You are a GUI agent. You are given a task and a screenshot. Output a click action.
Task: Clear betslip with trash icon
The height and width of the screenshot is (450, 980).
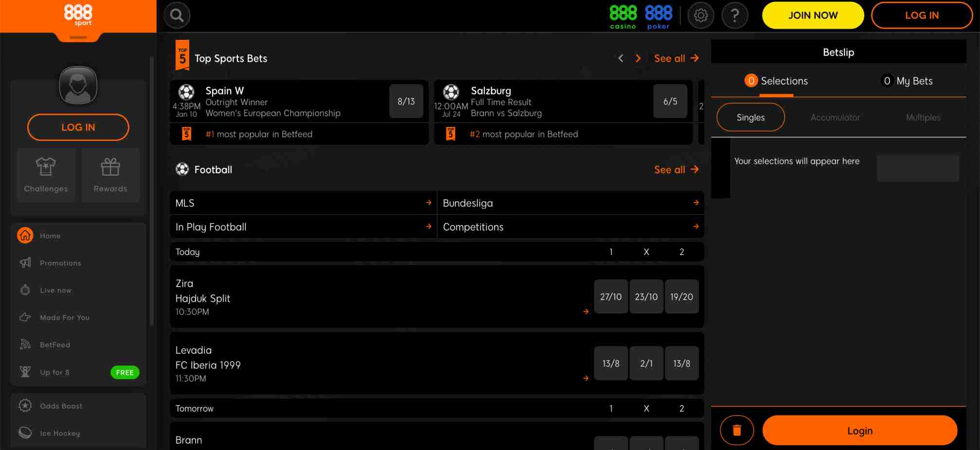737,431
